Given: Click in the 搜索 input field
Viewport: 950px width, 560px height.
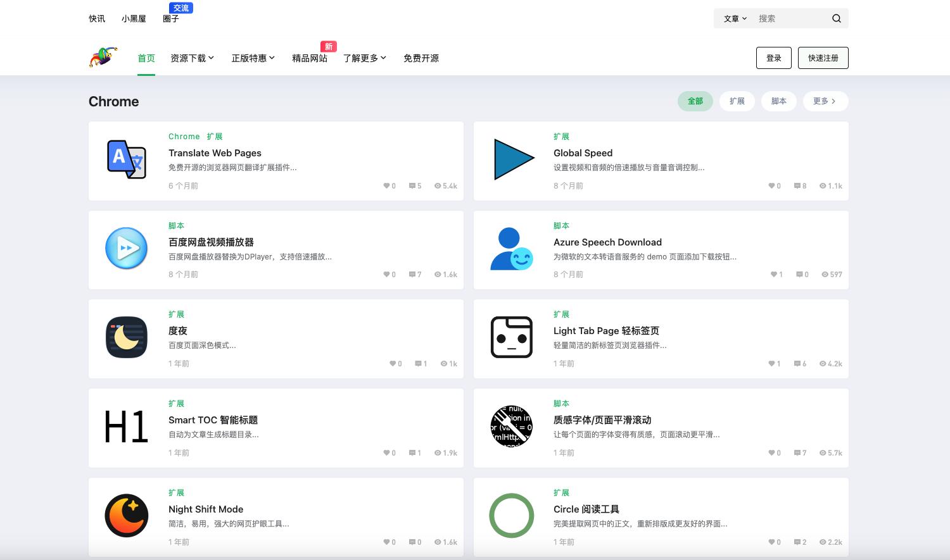Looking at the screenshot, I should point(792,18).
